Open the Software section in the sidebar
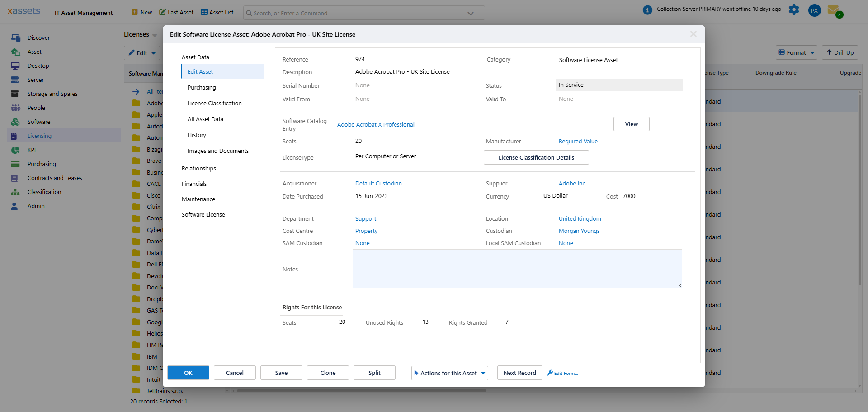Image resolution: width=868 pixels, height=412 pixels. coord(15,122)
